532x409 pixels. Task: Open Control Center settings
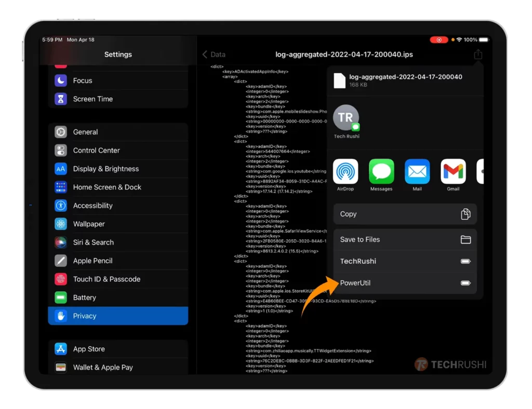[x=118, y=150]
